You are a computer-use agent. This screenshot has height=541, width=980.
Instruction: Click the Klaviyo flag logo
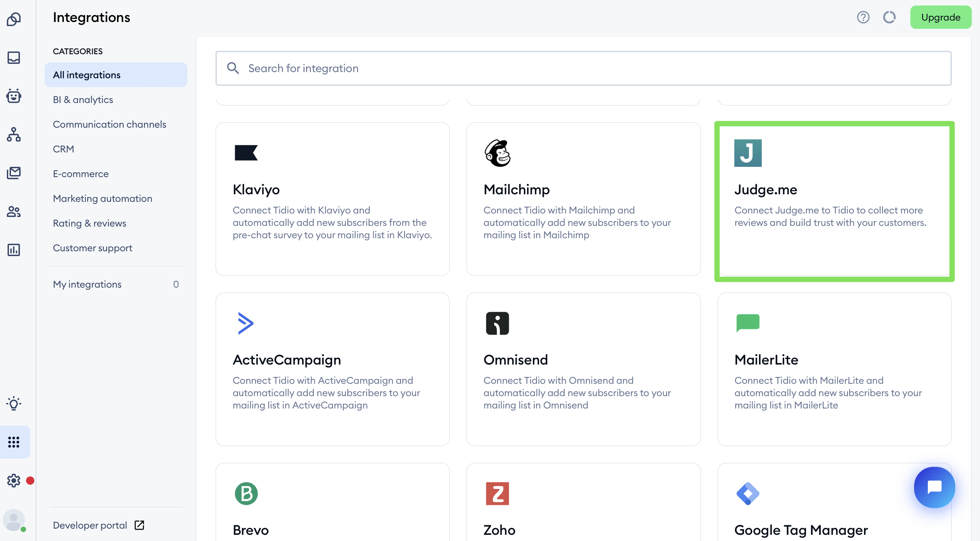pos(246,153)
